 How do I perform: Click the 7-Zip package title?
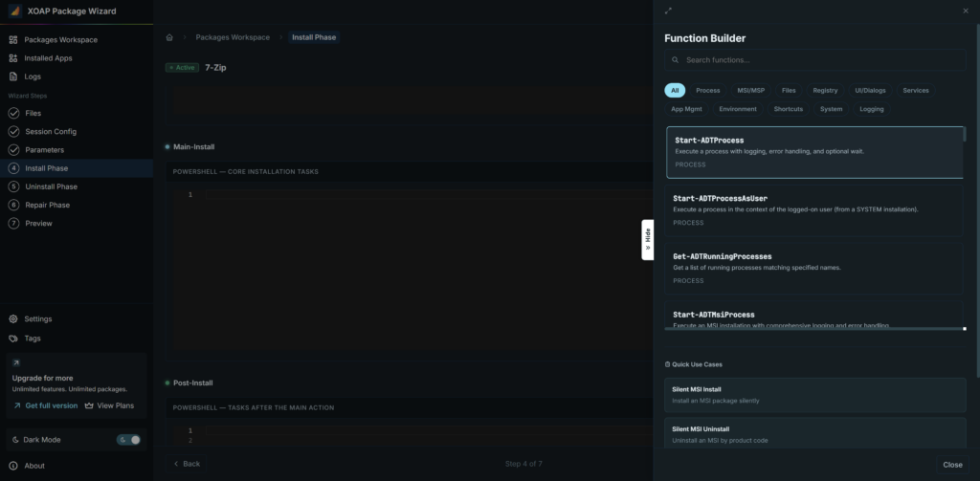point(215,68)
